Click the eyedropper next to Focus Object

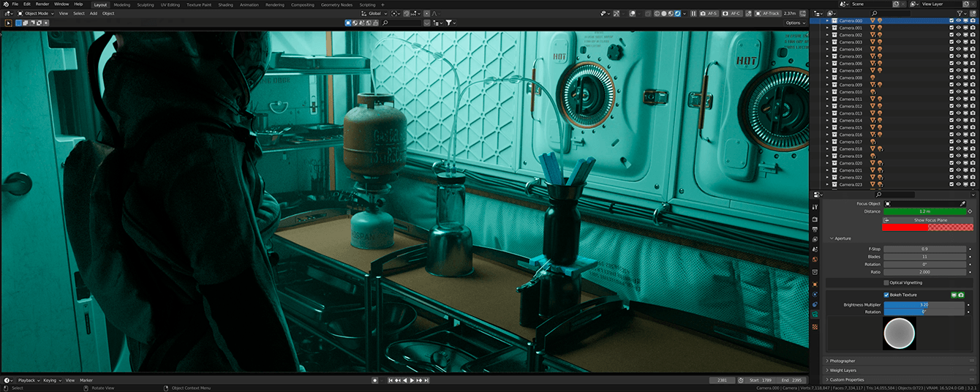(x=962, y=203)
